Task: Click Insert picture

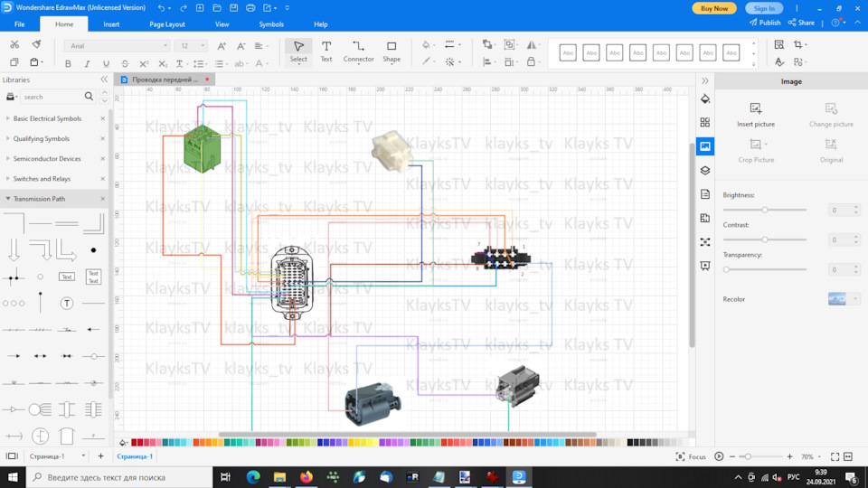Action: point(756,115)
